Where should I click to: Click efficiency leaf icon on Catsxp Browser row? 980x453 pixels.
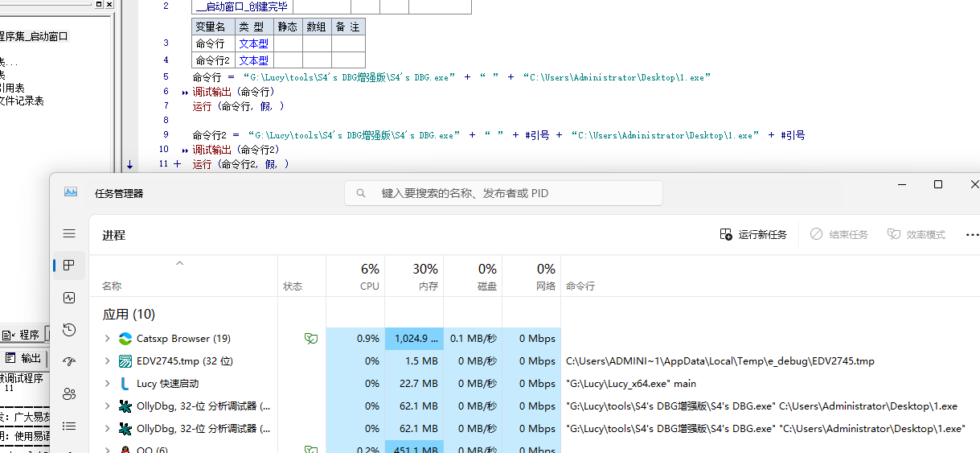(x=310, y=339)
